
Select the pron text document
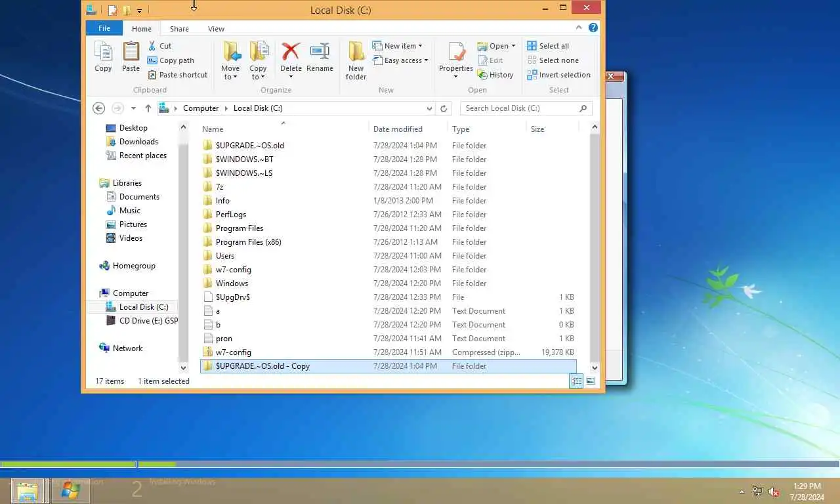click(388, 339)
